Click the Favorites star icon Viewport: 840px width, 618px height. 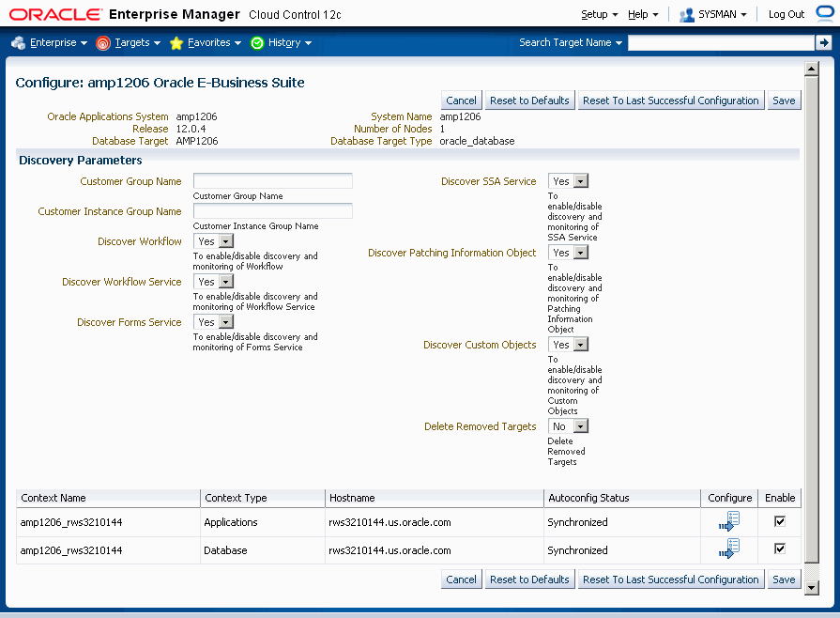click(176, 43)
